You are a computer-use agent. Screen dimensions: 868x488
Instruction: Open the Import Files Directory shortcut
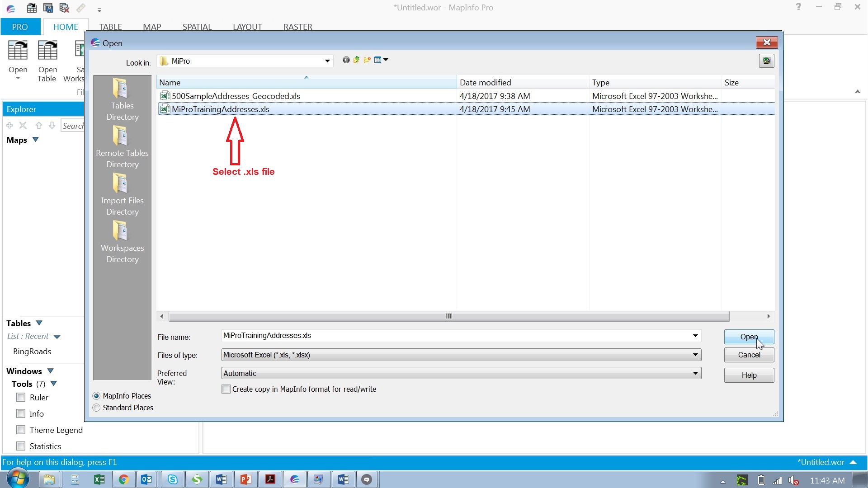coord(122,194)
